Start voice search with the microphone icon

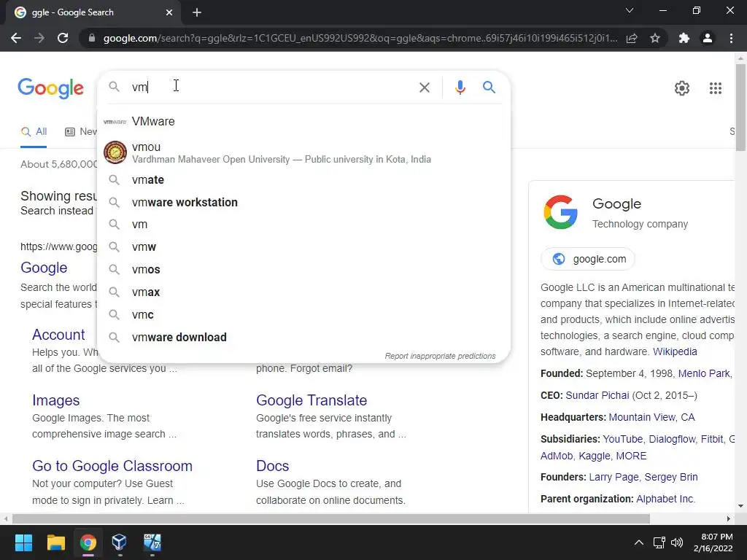460,87
